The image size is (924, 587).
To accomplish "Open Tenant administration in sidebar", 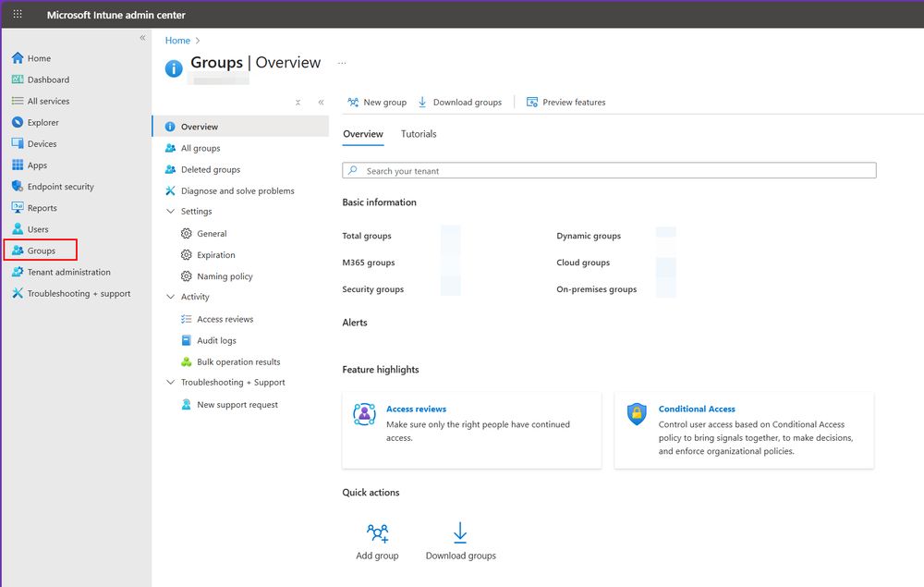I will pyautogui.click(x=69, y=272).
